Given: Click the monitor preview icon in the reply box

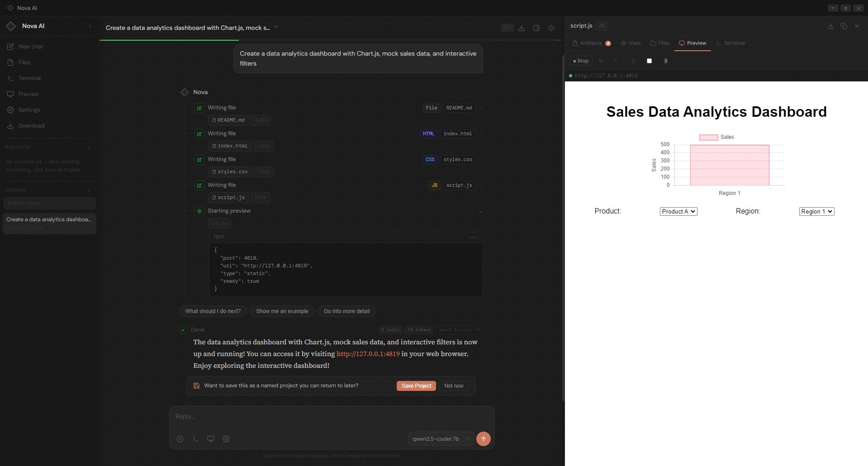Looking at the screenshot, I should coord(211,439).
